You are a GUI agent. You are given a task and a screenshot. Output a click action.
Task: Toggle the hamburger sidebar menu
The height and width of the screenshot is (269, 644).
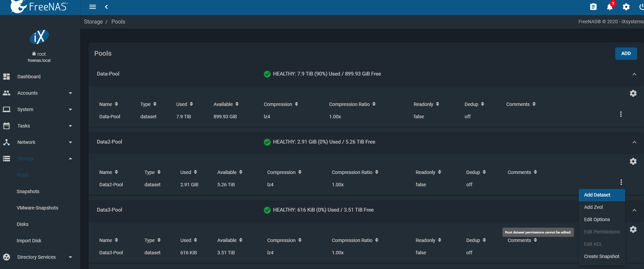93,7
